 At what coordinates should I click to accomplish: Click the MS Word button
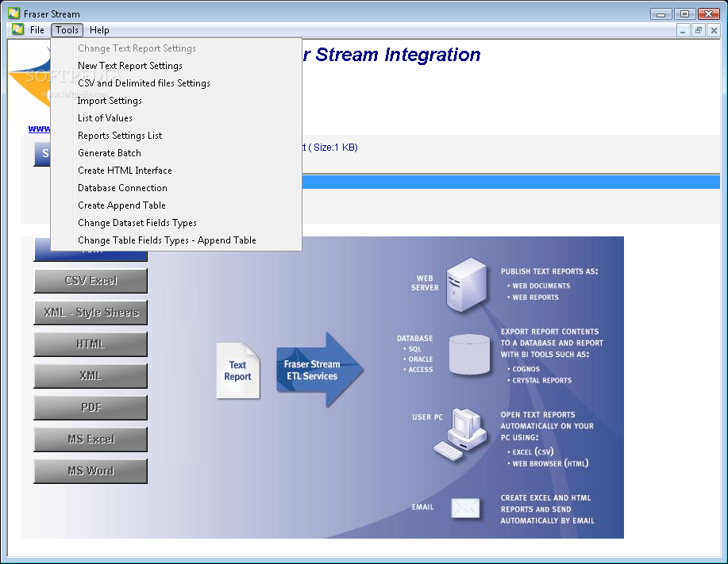(x=91, y=470)
